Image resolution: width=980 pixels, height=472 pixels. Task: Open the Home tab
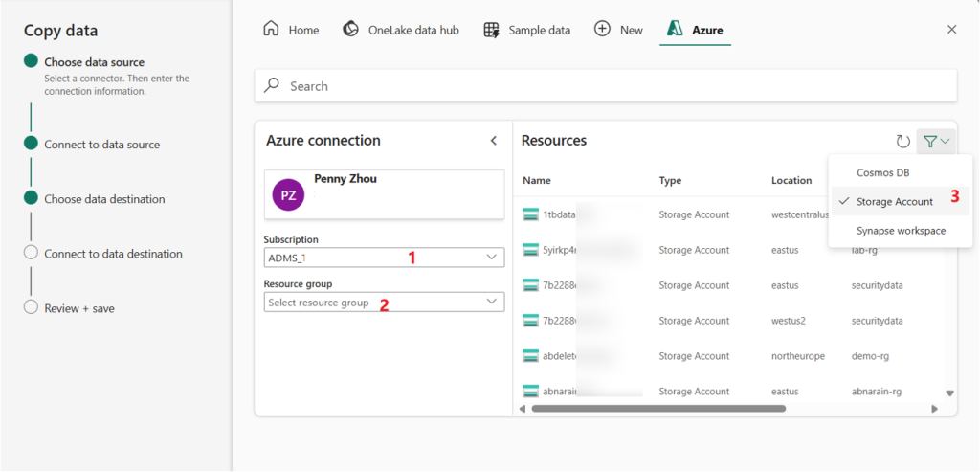(x=291, y=30)
